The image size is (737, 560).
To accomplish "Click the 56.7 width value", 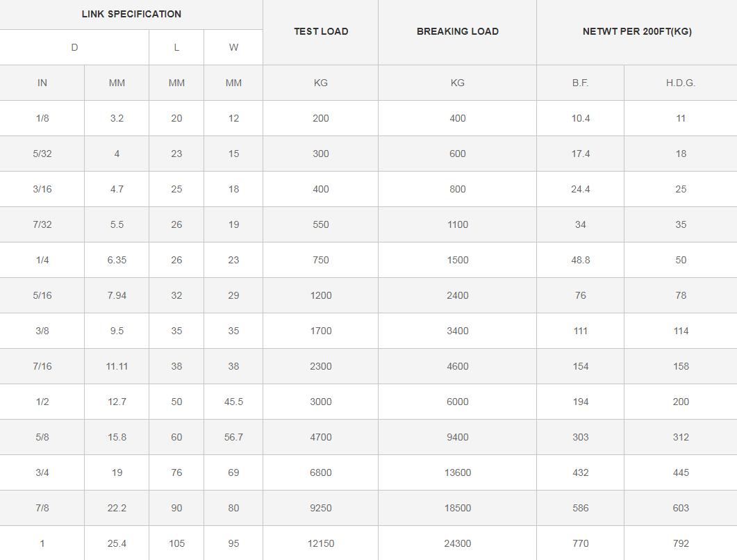I will coord(233,437).
